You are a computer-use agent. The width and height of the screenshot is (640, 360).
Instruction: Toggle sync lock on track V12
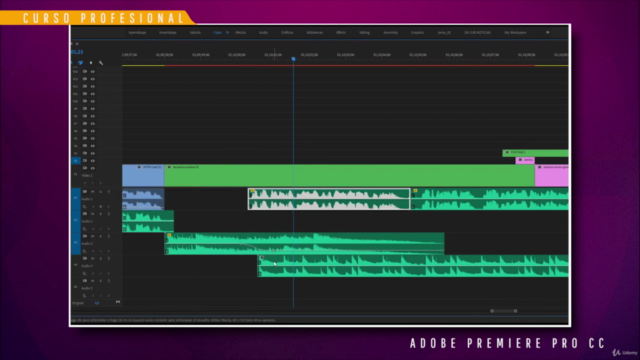click(x=85, y=87)
